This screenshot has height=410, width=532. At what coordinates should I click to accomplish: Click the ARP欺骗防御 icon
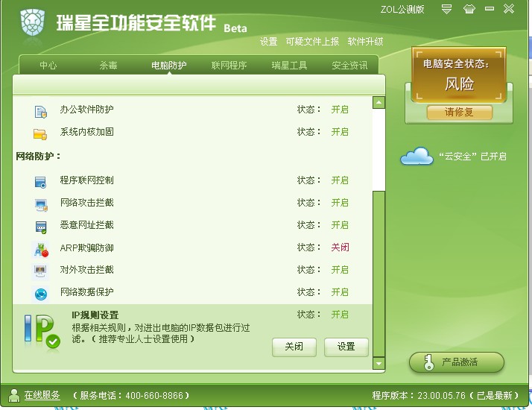tap(41, 250)
